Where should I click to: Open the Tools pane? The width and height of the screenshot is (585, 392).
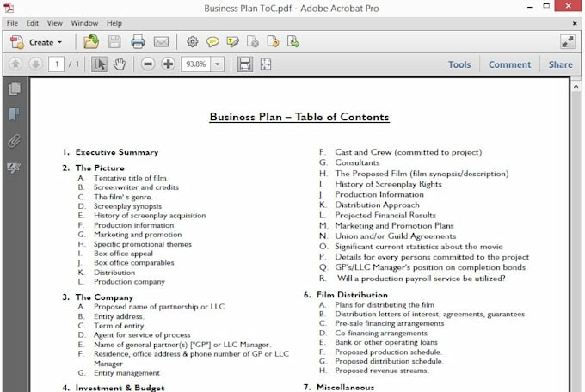(x=459, y=64)
